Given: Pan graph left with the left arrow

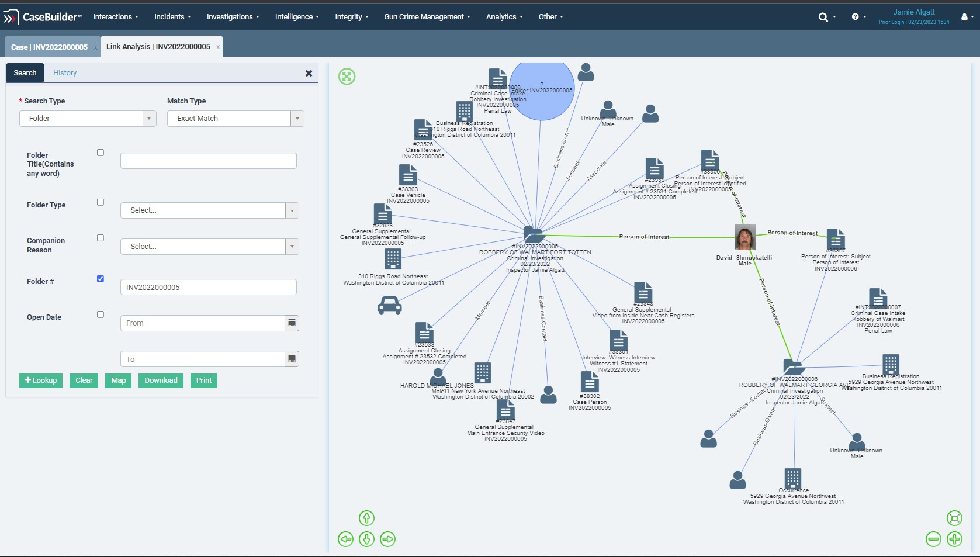Looking at the screenshot, I should click(x=345, y=539).
